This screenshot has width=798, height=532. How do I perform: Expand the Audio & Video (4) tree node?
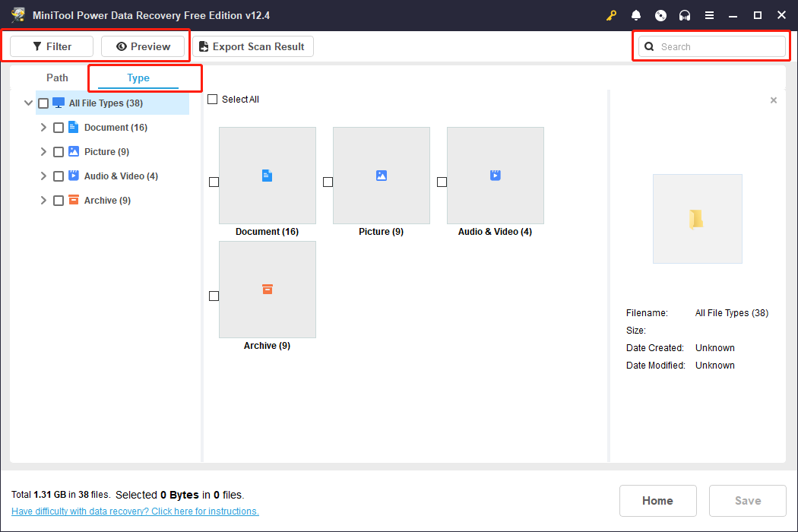pos(43,176)
